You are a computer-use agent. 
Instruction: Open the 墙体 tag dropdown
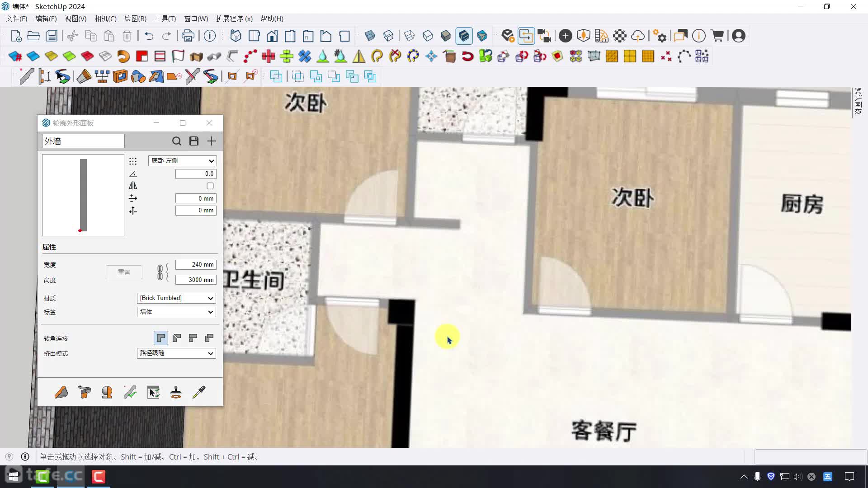pyautogui.click(x=176, y=312)
